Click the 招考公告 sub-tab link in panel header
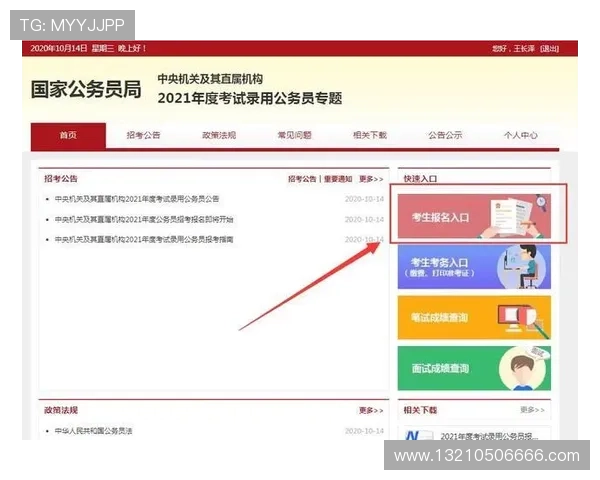600x480 pixels. (x=302, y=179)
